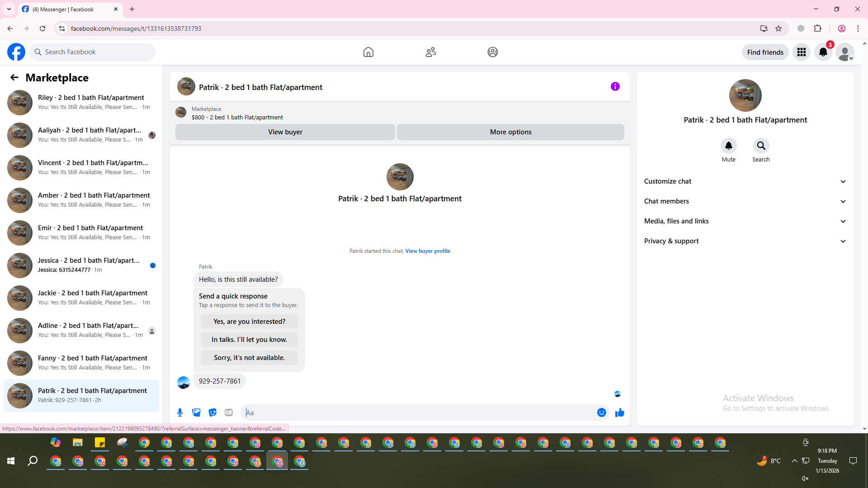Choose a sticker
The width and height of the screenshot is (868, 488).
click(x=212, y=412)
